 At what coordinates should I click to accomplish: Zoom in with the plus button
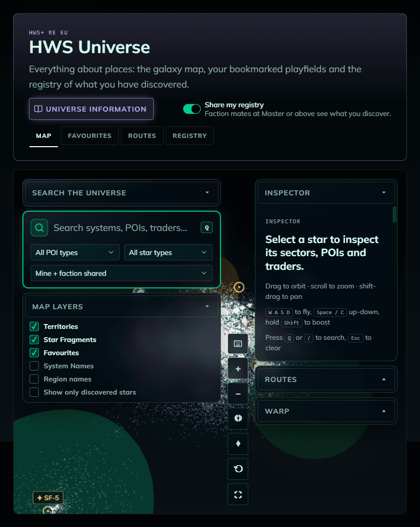(238, 369)
